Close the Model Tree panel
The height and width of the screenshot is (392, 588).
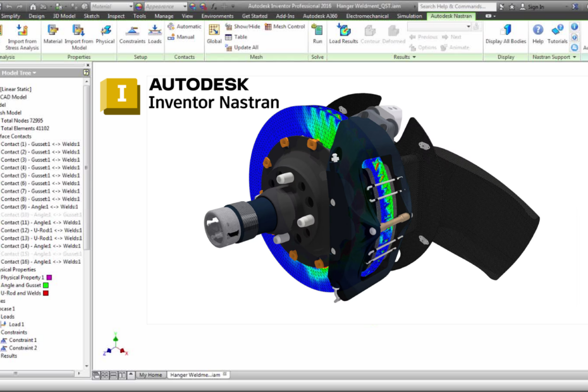click(88, 65)
